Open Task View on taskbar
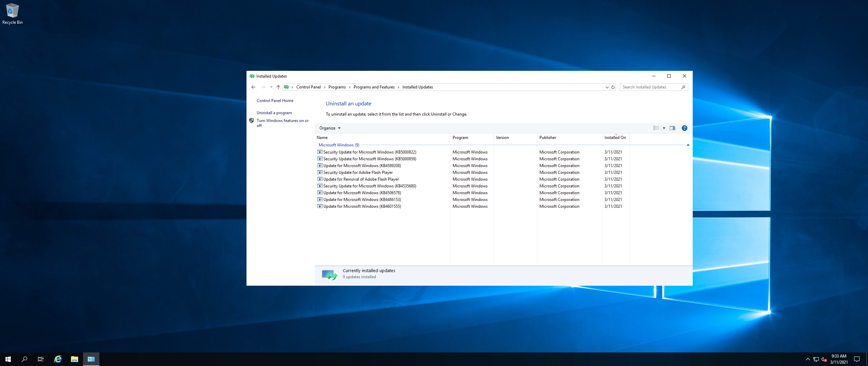Viewport: 868px width, 366px height. 41,359
